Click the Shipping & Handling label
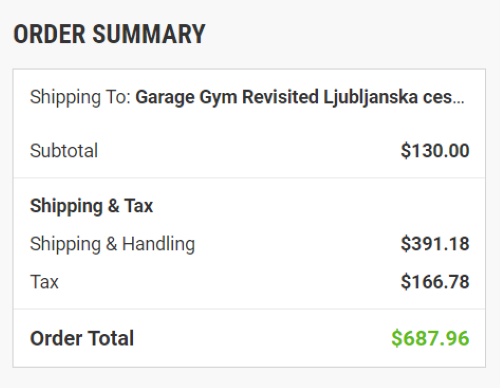Viewport: 500px width, 388px height. [112, 244]
